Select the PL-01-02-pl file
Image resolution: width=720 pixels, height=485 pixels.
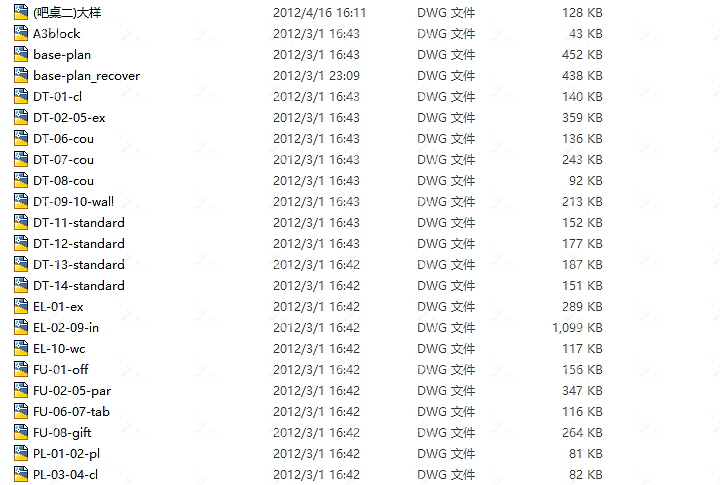click(x=67, y=453)
